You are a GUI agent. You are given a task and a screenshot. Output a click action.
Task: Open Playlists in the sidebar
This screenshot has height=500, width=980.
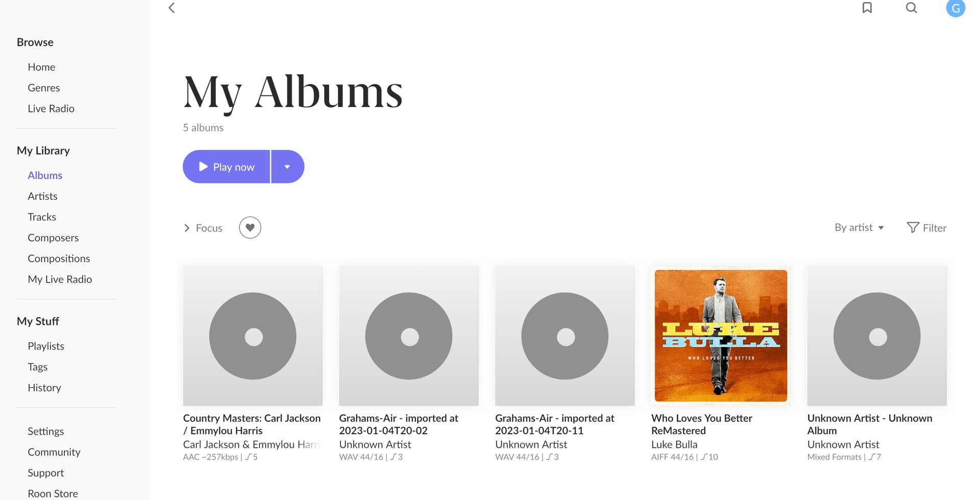coord(46,346)
